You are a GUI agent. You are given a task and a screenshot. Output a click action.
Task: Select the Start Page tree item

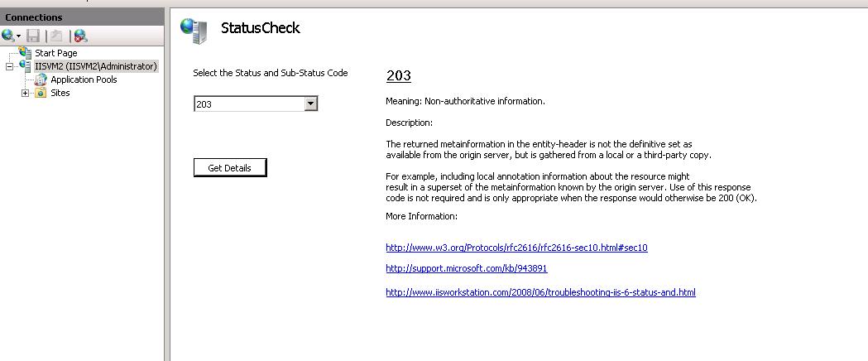(56, 53)
